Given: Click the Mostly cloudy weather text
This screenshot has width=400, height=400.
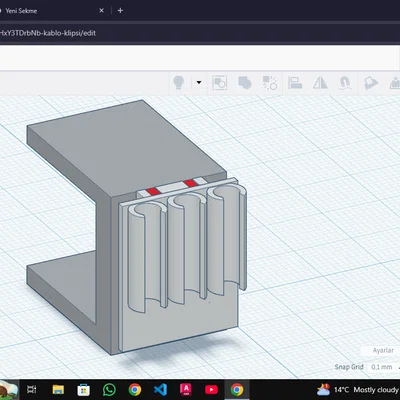Looking at the screenshot, I should click(376, 390).
